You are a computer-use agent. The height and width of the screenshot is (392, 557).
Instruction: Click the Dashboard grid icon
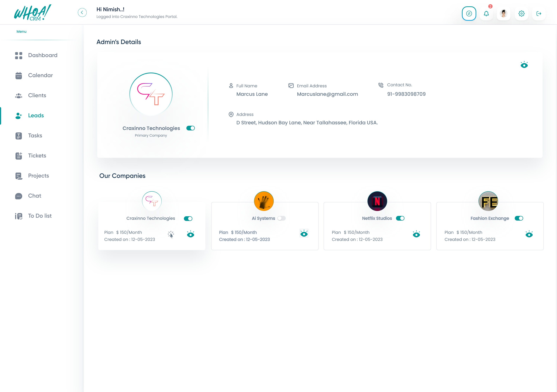[x=19, y=55]
